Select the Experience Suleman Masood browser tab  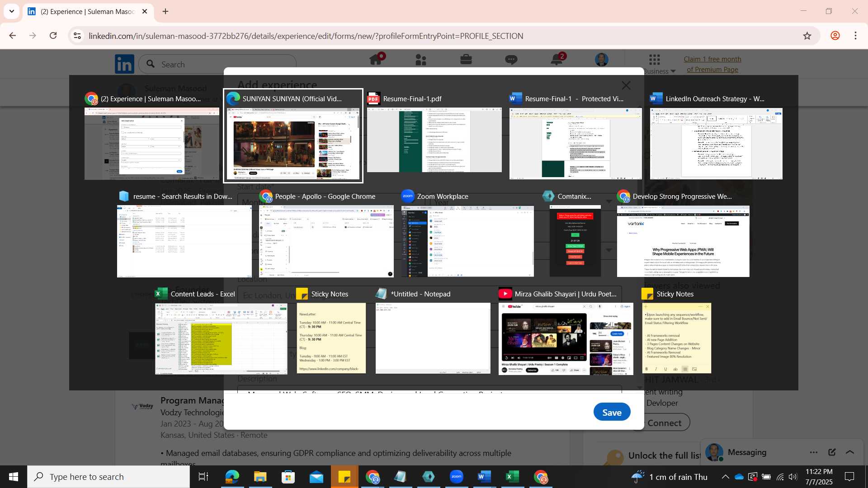(x=88, y=11)
